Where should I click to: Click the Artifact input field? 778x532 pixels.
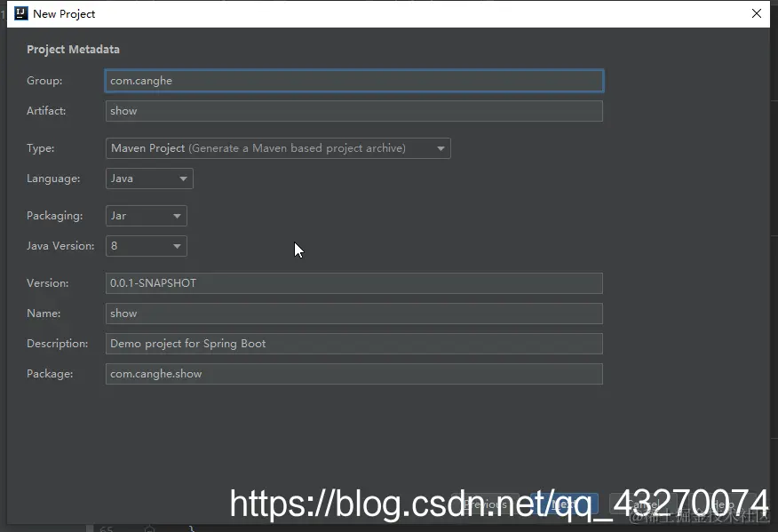(354, 111)
